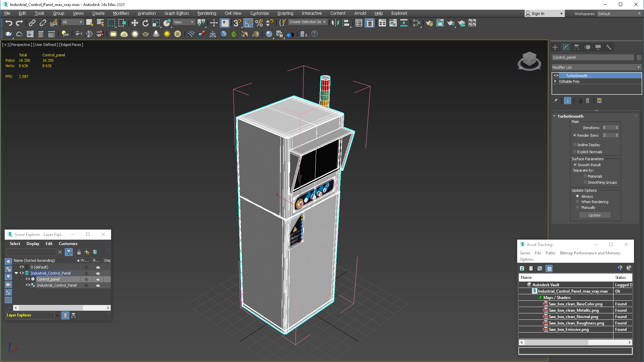Click the Sun light icon
The height and width of the screenshot is (362, 644).
(167, 34)
